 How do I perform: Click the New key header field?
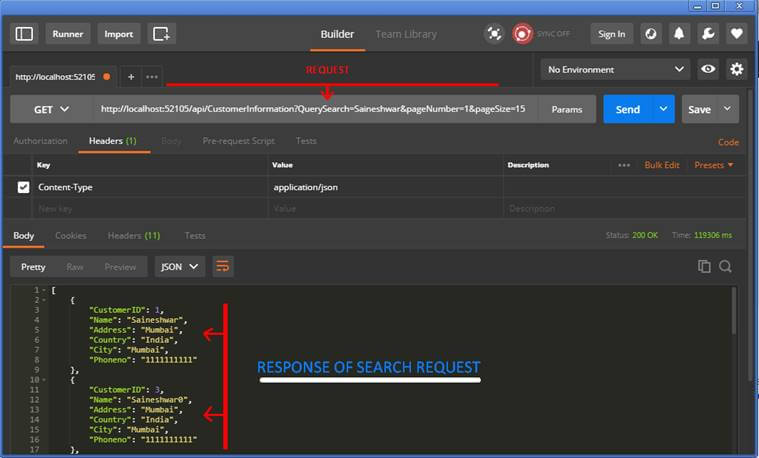pos(149,209)
